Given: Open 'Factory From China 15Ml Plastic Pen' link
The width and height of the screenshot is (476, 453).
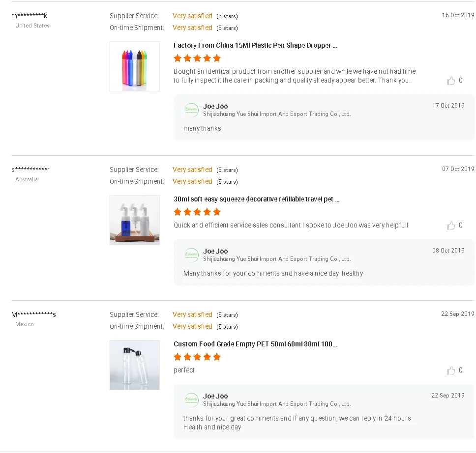Looking at the screenshot, I should tap(255, 45).
